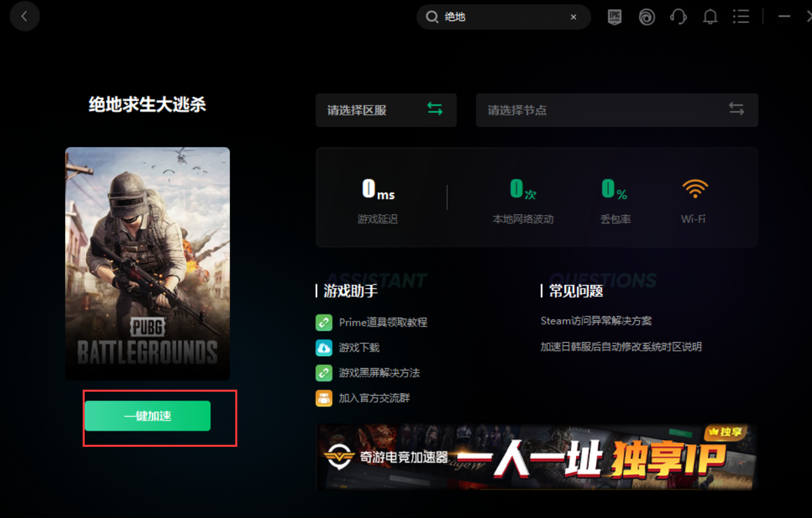The height and width of the screenshot is (518, 812).
Task: Open the 请选择节点 node selector
Action: pos(616,110)
